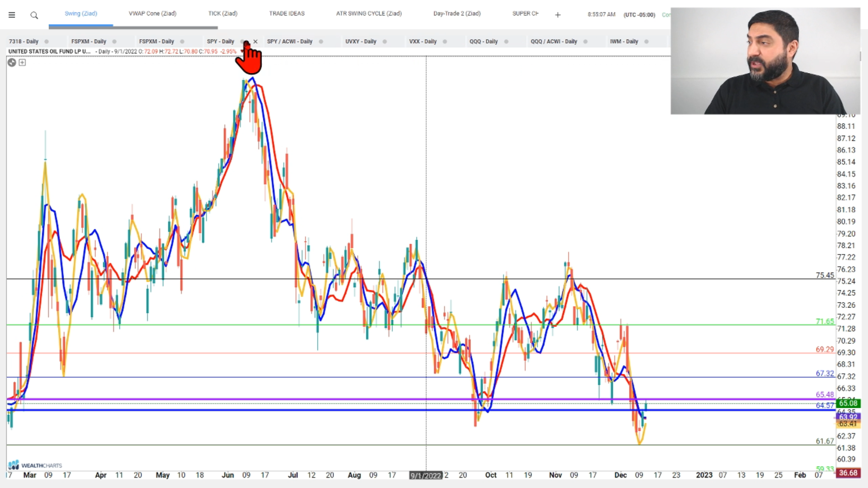Click the 64.57 blue level label
868x488 pixels.
tap(825, 405)
